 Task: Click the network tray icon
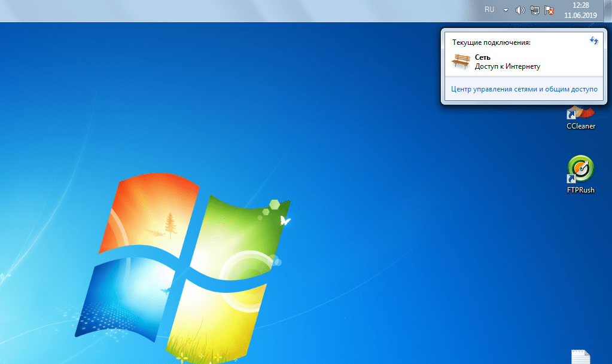click(x=535, y=10)
